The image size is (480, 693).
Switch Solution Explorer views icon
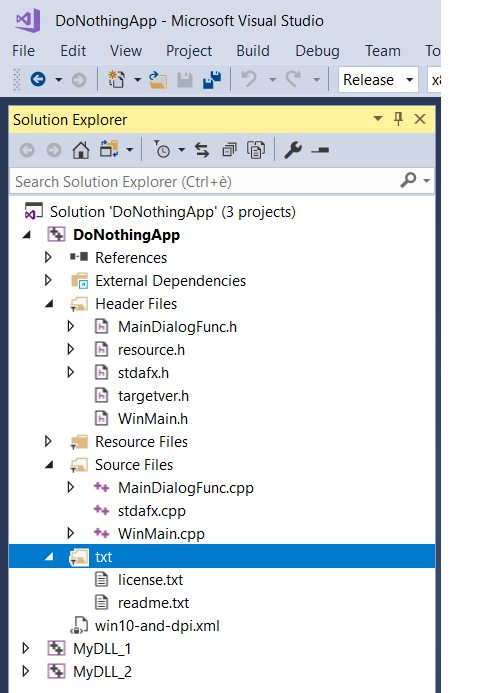[109, 149]
